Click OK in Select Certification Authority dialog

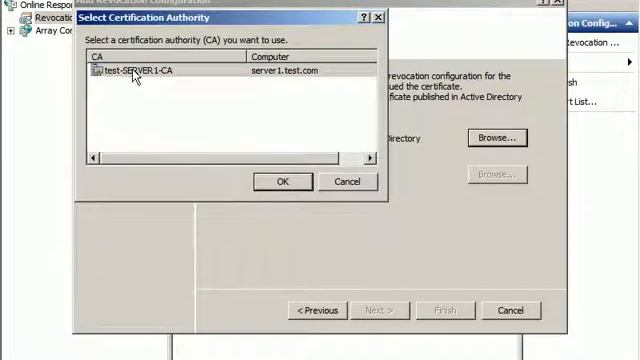(x=283, y=182)
